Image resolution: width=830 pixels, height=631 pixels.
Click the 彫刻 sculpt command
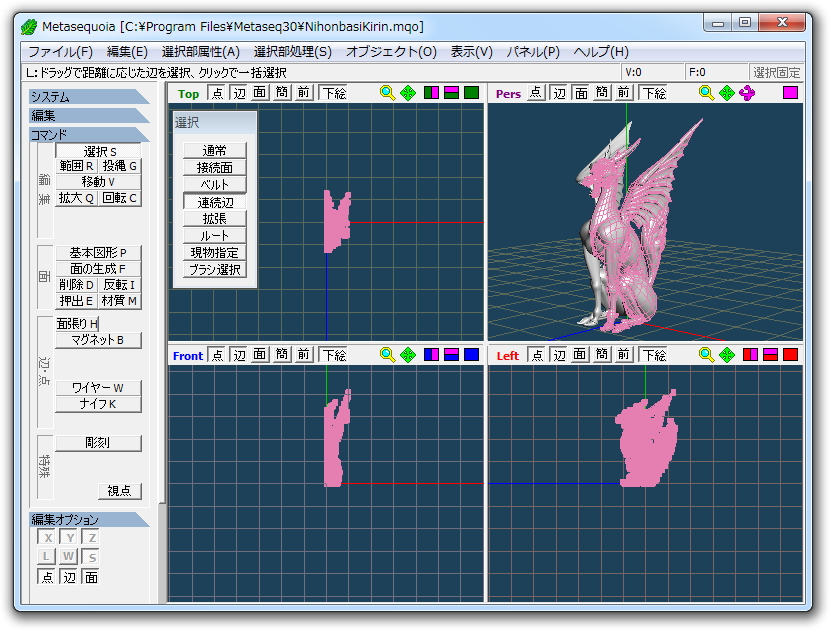[98, 443]
